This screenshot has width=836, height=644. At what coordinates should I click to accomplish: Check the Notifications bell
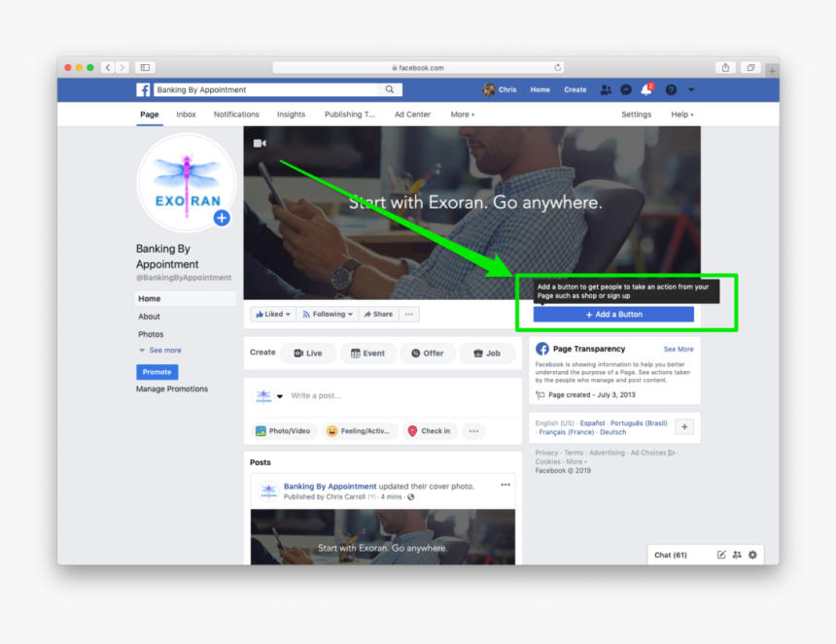(x=645, y=88)
